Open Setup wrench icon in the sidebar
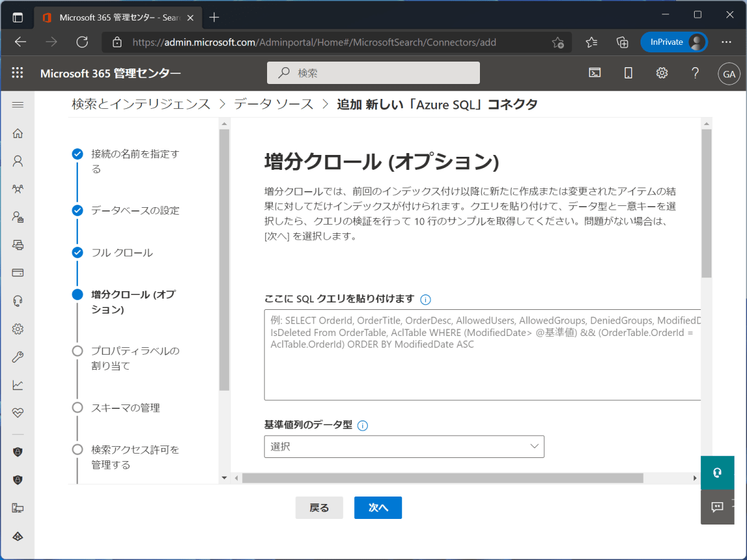This screenshot has height=560, width=747. (17, 357)
